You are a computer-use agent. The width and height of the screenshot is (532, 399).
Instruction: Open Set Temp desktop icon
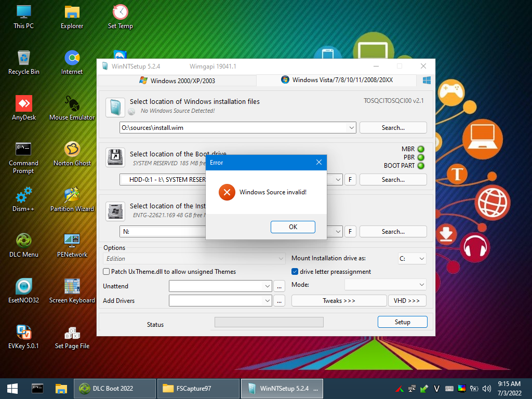pos(120,17)
